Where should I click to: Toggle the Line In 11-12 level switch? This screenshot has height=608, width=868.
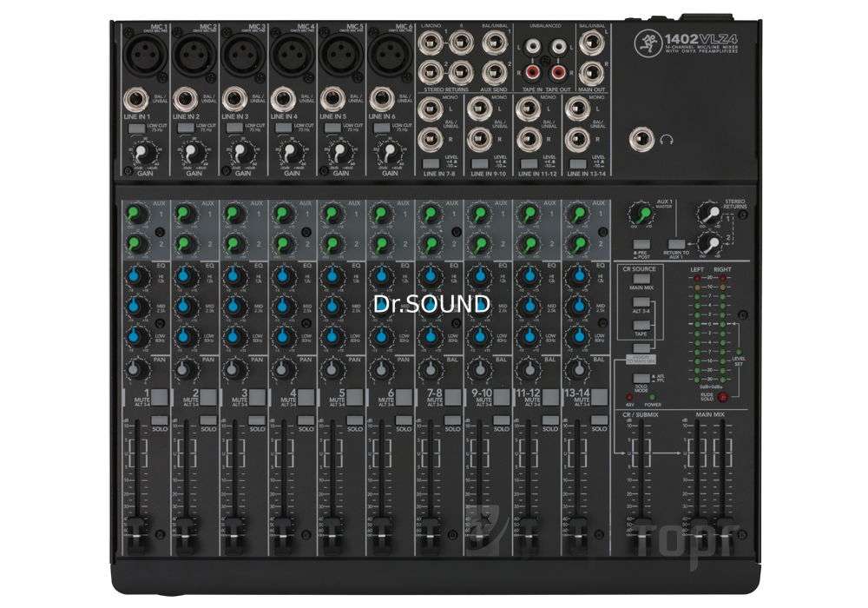coord(528,163)
